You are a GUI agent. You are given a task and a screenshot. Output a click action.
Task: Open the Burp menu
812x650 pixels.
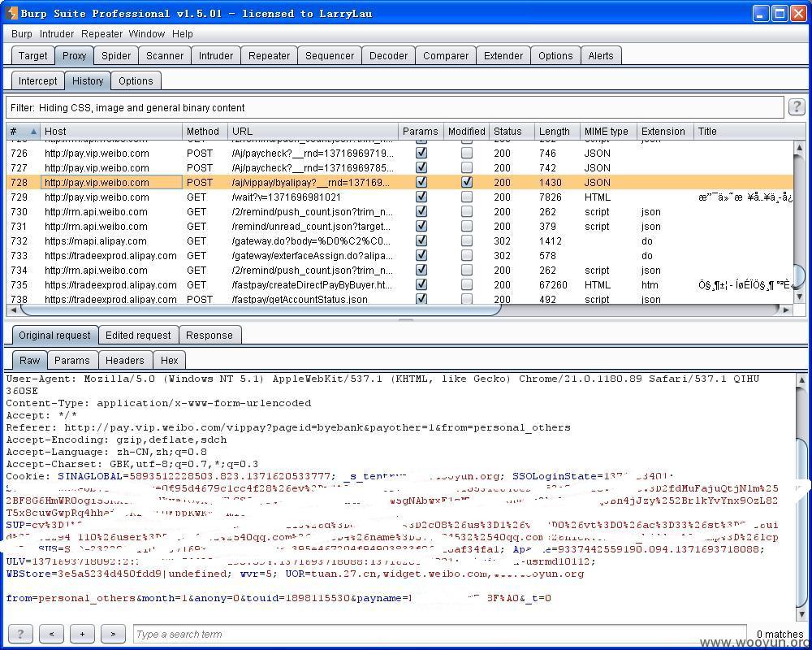coord(22,33)
